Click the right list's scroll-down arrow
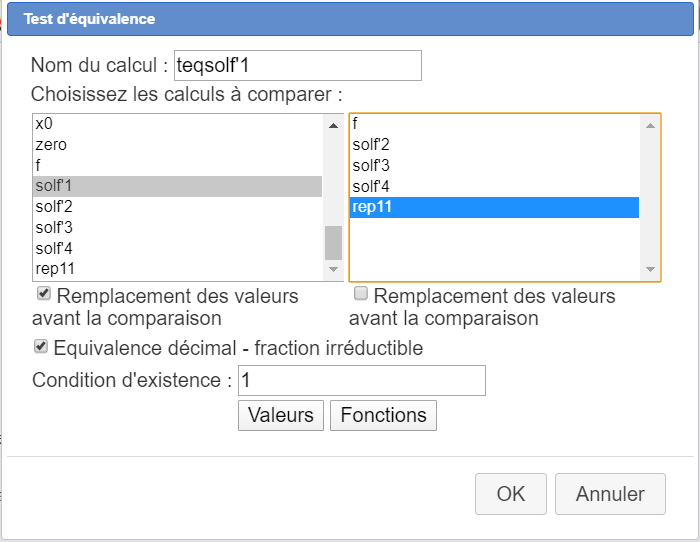Screen dimensions: 700x542 pos(650,269)
